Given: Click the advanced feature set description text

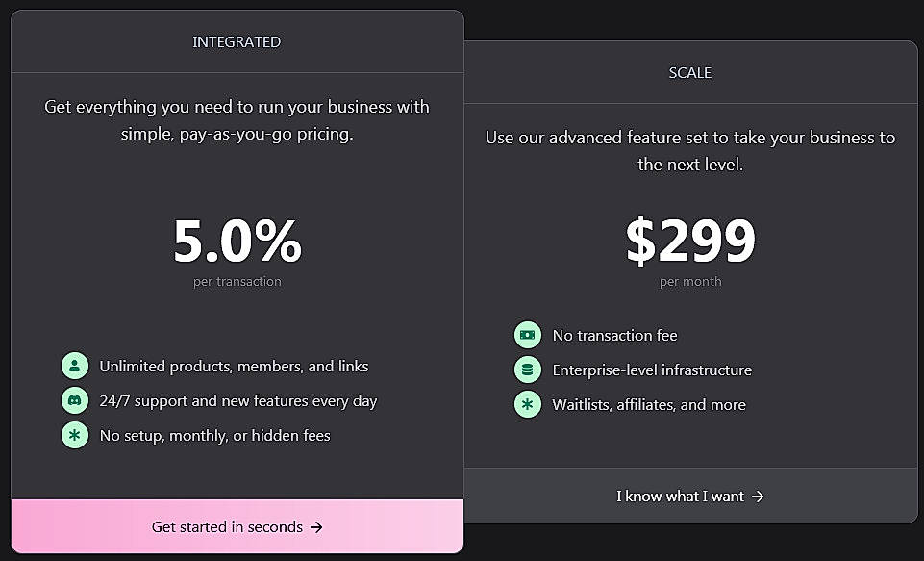Looking at the screenshot, I should click(689, 151).
